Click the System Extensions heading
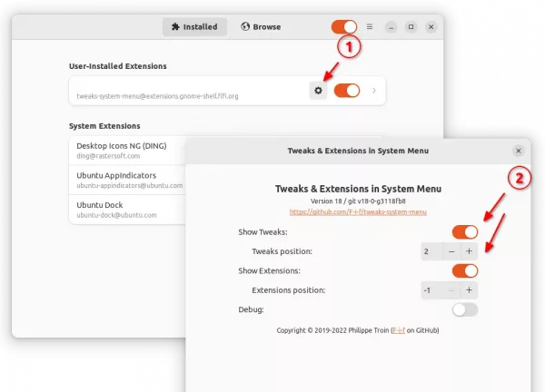The image size is (545, 392). pyautogui.click(x=104, y=126)
